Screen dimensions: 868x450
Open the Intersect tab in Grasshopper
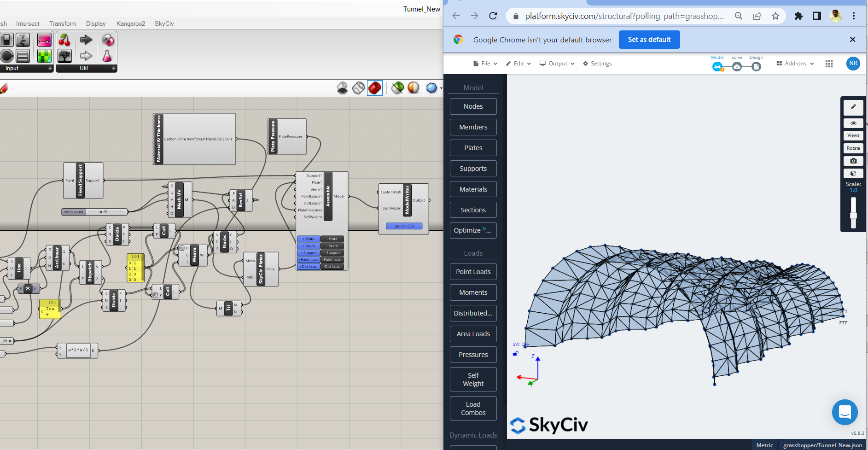click(28, 23)
